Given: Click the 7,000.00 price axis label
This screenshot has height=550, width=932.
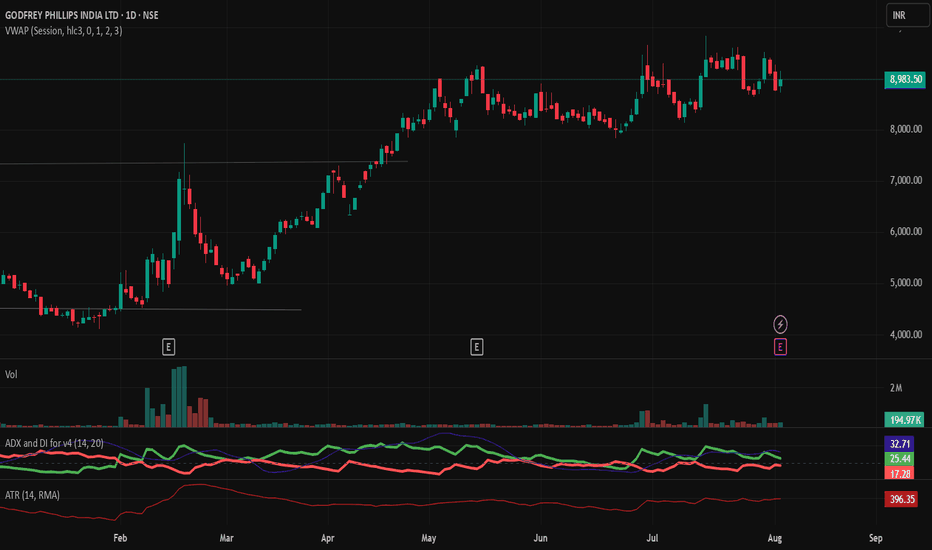Looking at the screenshot, I should click(x=906, y=180).
